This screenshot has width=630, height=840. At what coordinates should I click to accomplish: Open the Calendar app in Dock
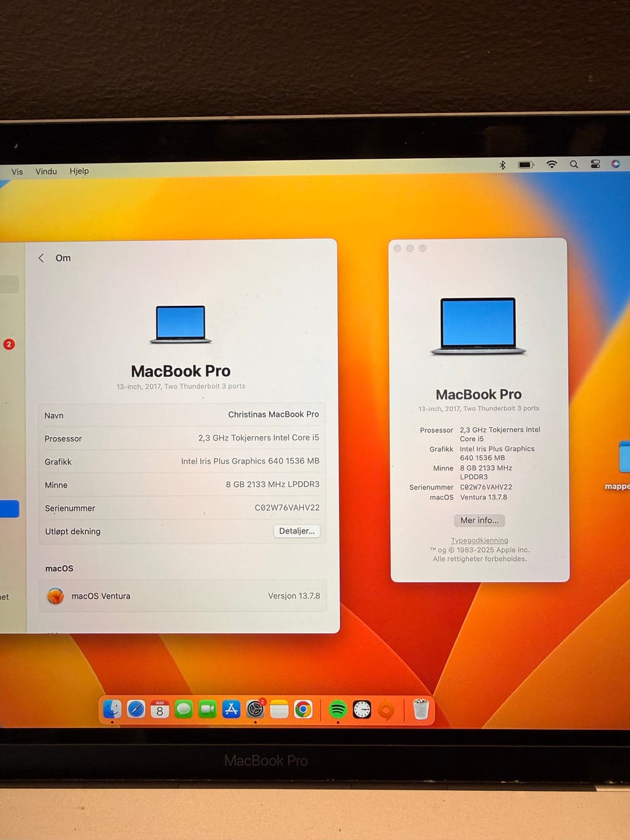point(159,709)
